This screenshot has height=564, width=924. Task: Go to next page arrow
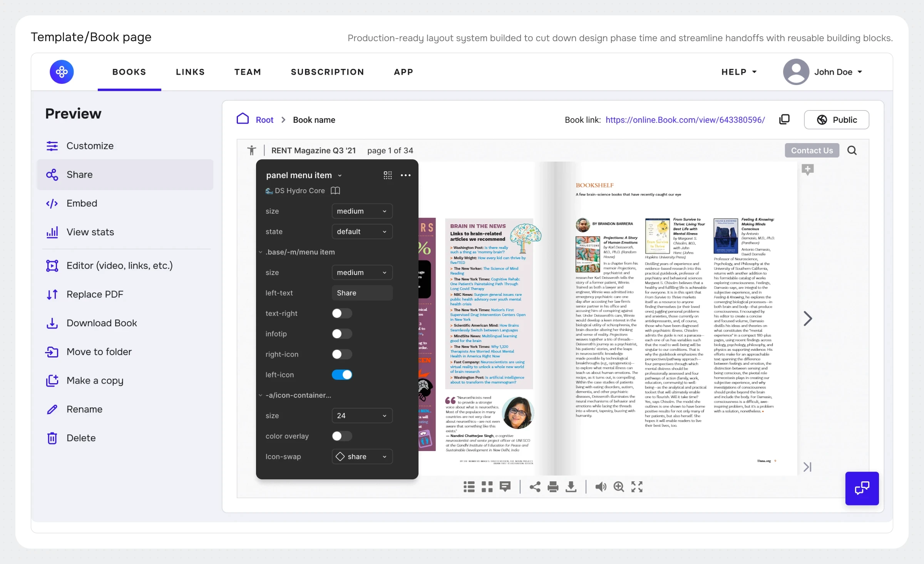coord(808,319)
